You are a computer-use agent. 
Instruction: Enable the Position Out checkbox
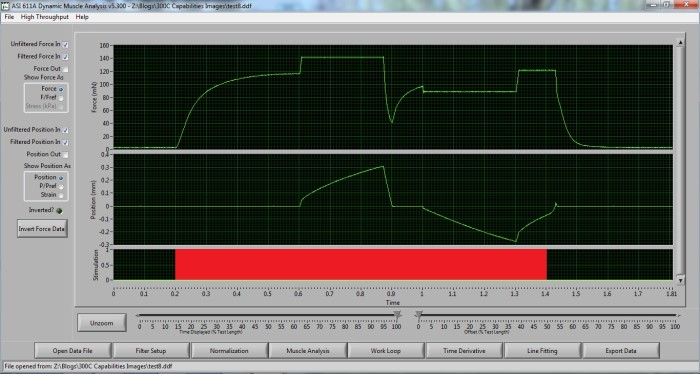[66, 154]
